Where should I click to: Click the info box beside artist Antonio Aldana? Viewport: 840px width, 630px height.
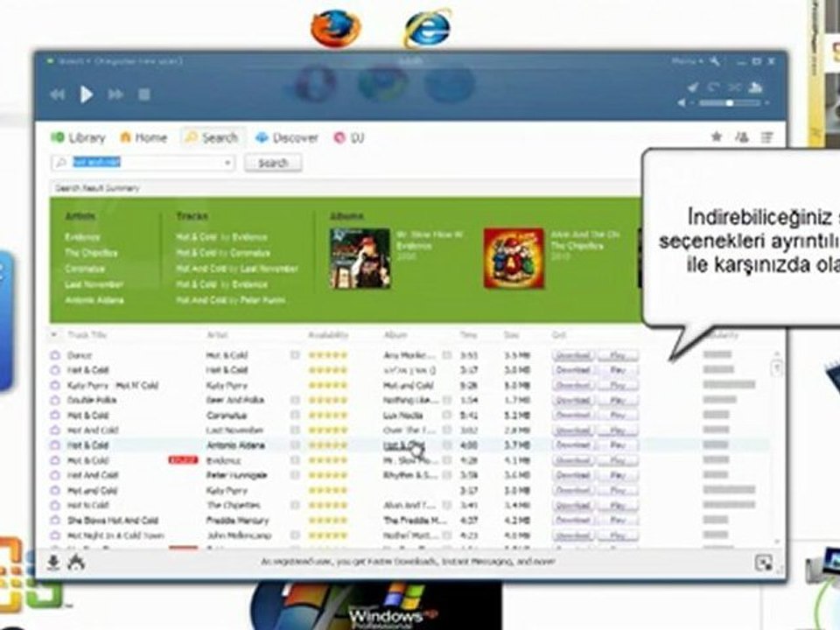(295, 444)
